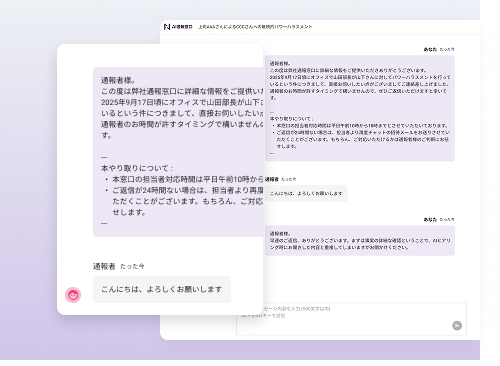Viewport: 500px width, 366px height.
Task: Click the 通報者様。 greeting in the front card
Action: tap(118, 80)
